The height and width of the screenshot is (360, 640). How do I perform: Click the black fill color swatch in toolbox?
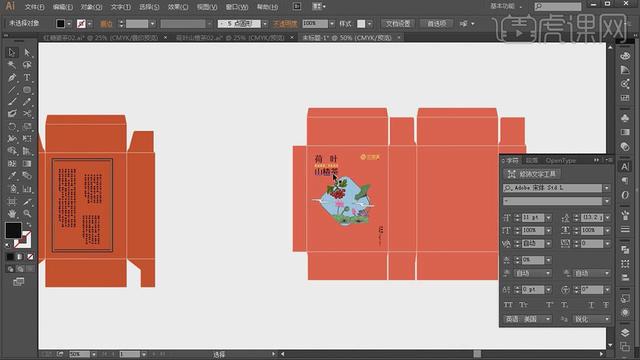[x=13, y=230]
